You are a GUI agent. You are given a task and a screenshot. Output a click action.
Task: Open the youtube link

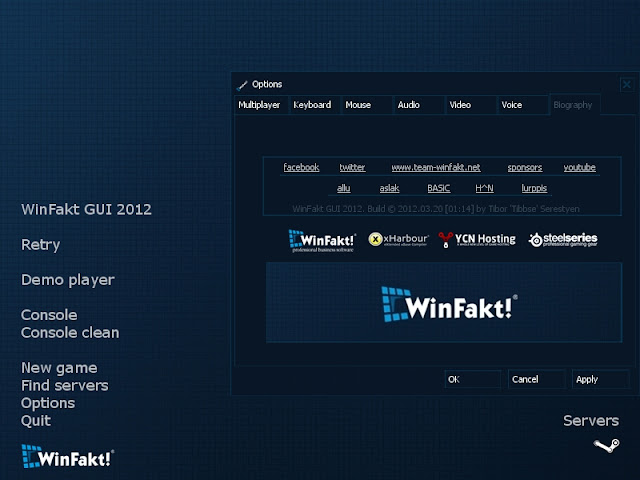tap(580, 167)
